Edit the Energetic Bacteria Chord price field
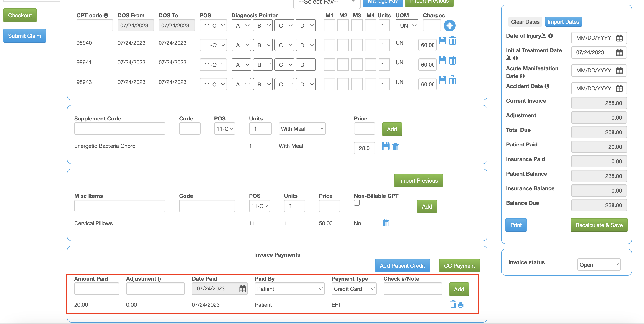 click(364, 148)
